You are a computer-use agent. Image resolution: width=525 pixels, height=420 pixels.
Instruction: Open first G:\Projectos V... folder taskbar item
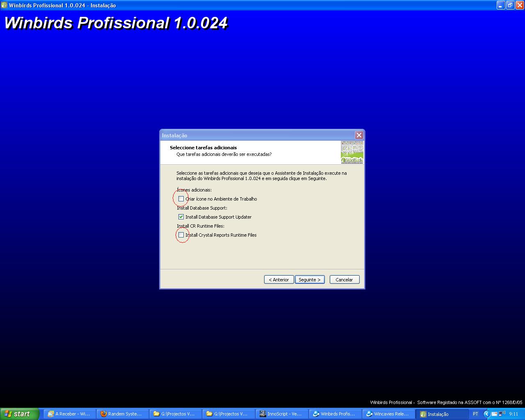click(x=175, y=414)
